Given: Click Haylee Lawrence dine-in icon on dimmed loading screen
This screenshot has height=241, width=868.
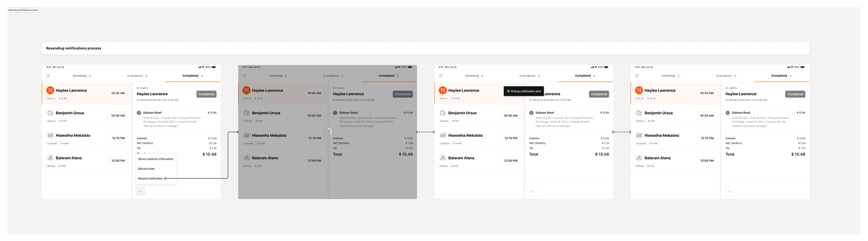Looking at the screenshot, I should click(x=247, y=90).
